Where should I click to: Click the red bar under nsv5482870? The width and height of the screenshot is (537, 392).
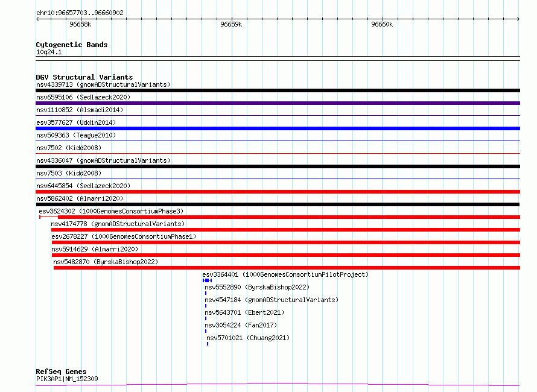[x=287, y=268]
